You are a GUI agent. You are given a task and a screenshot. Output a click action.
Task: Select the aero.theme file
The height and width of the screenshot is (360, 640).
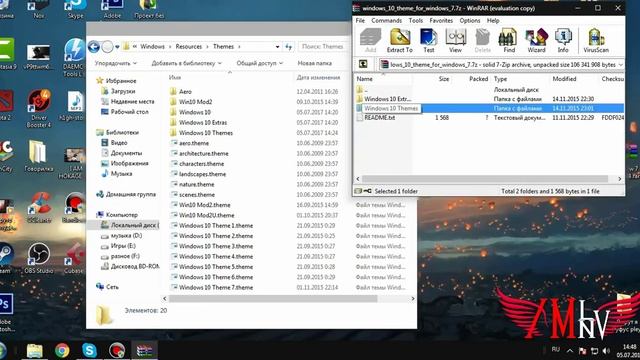point(193,143)
